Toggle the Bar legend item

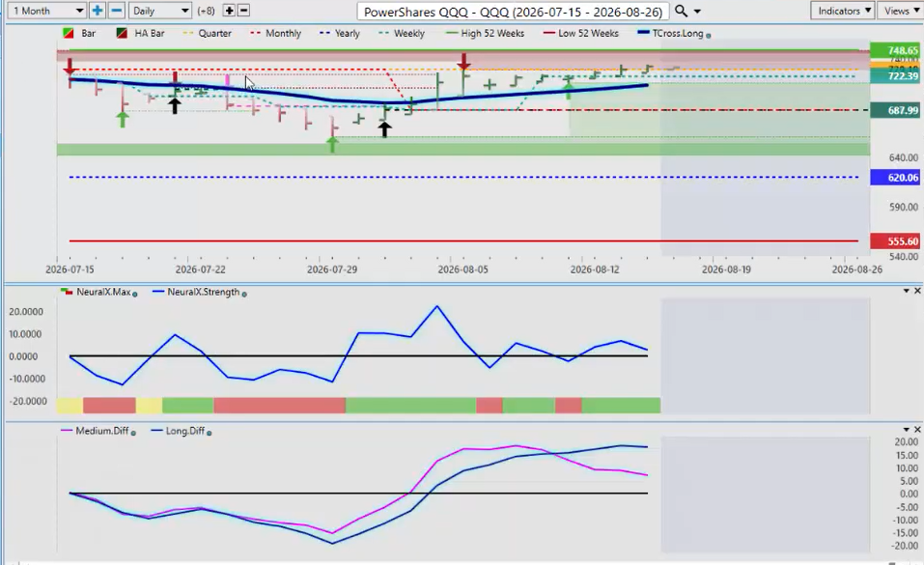pos(79,34)
